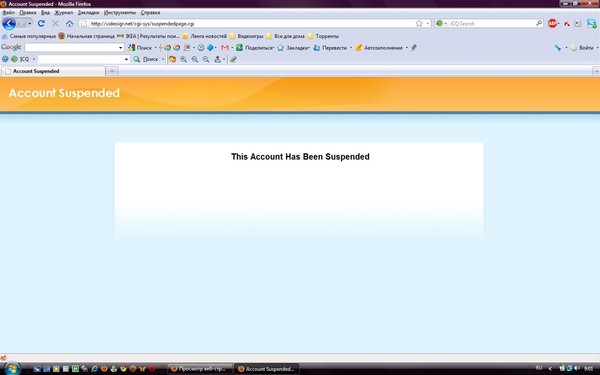The image size is (600, 375).
Task: Expand Автозаполнение dropdown arrow
Action: pos(406,48)
